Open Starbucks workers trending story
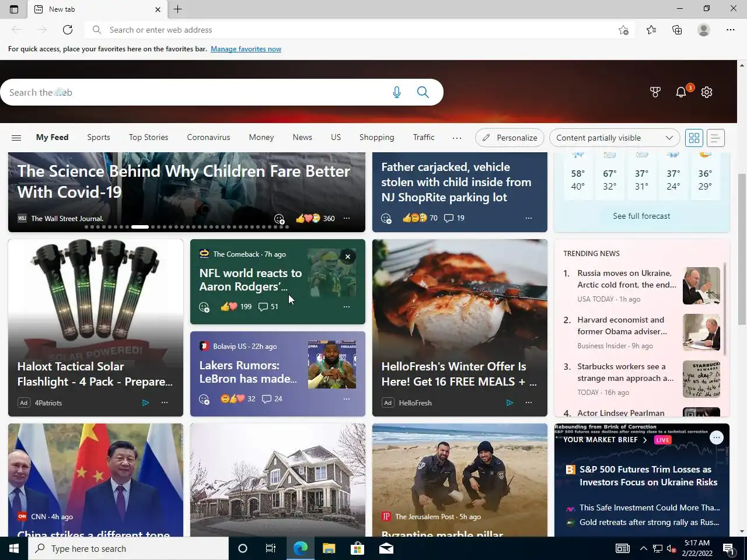The image size is (747, 560). 626,372
